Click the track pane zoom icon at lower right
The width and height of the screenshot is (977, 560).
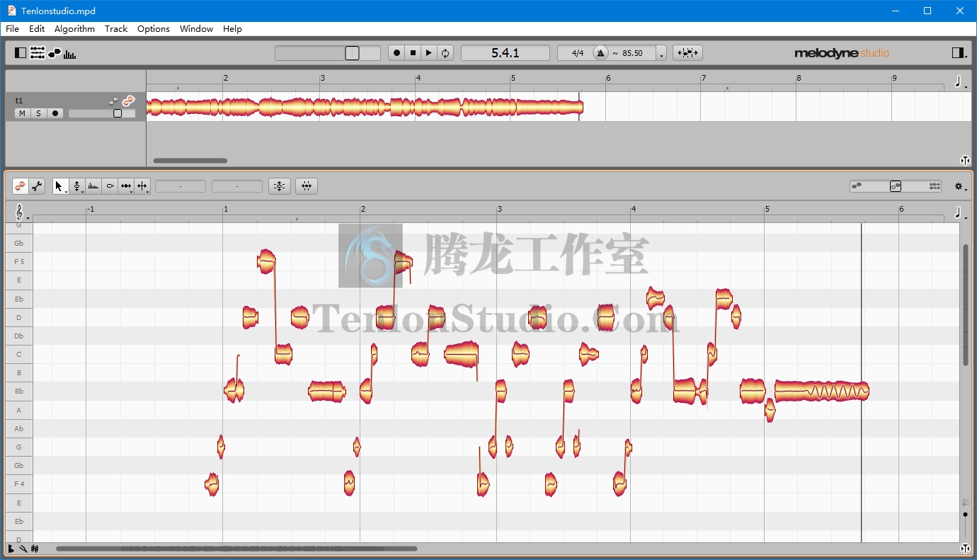pos(965,161)
